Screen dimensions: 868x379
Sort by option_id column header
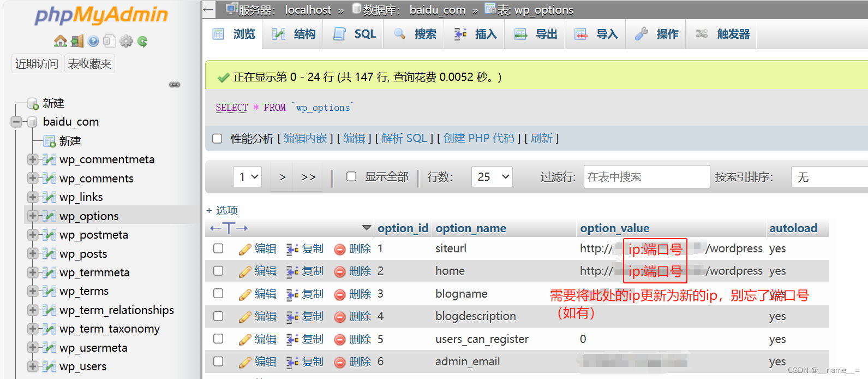tap(403, 228)
